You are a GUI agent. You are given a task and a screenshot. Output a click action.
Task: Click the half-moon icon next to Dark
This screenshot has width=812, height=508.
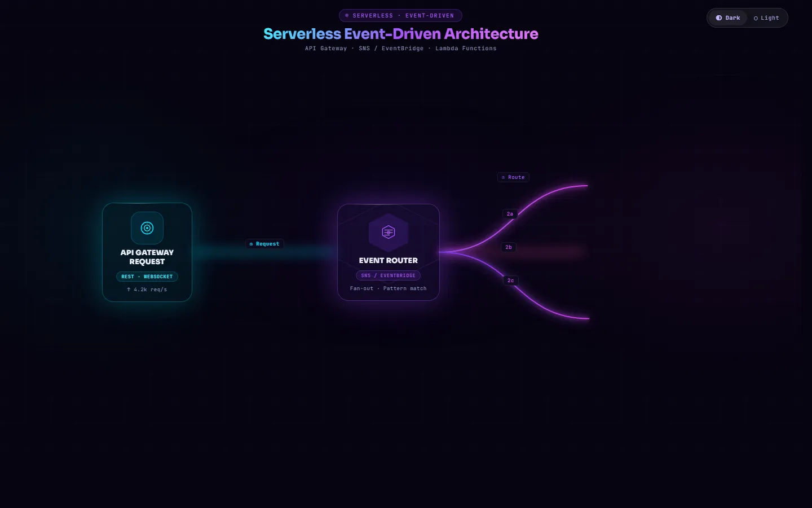coord(718,17)
